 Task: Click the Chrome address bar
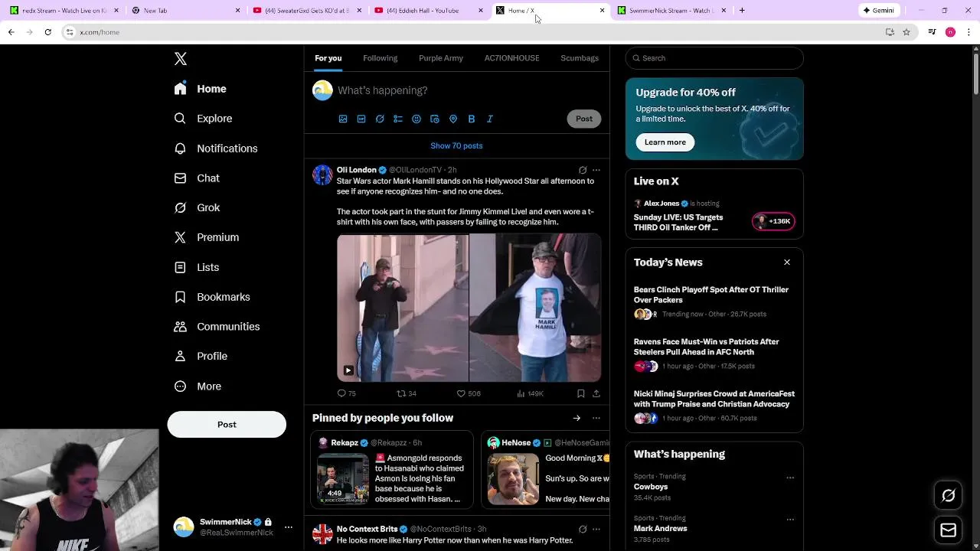tap(475, 32)
